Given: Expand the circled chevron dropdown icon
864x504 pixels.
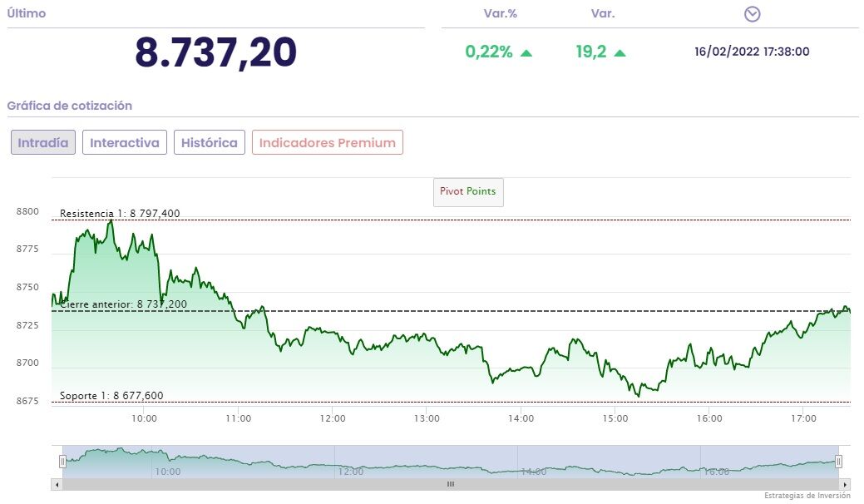Looking at the screenshot, I should click(x=753, y=14).
